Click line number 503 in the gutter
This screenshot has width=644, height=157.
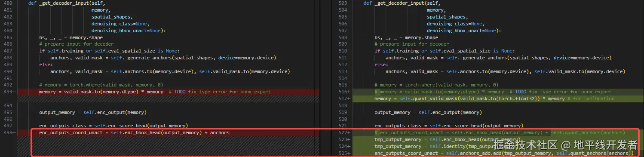click(x=342, y=3)
